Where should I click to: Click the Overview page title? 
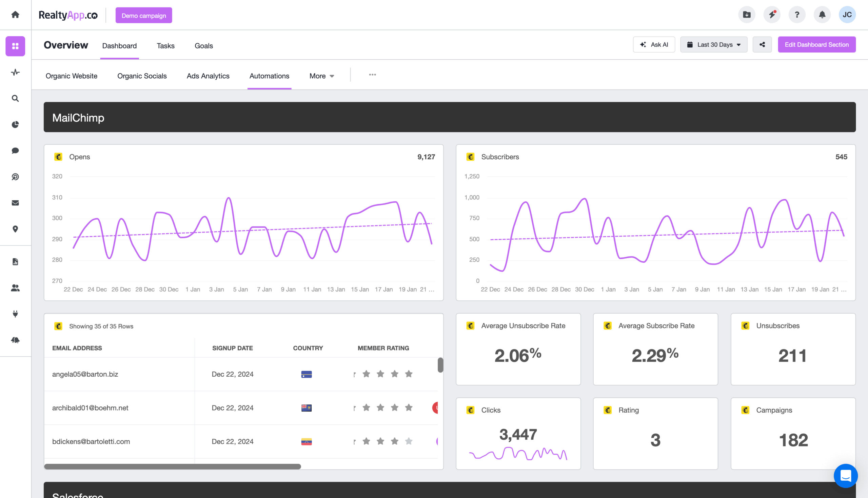coord(66,45)
